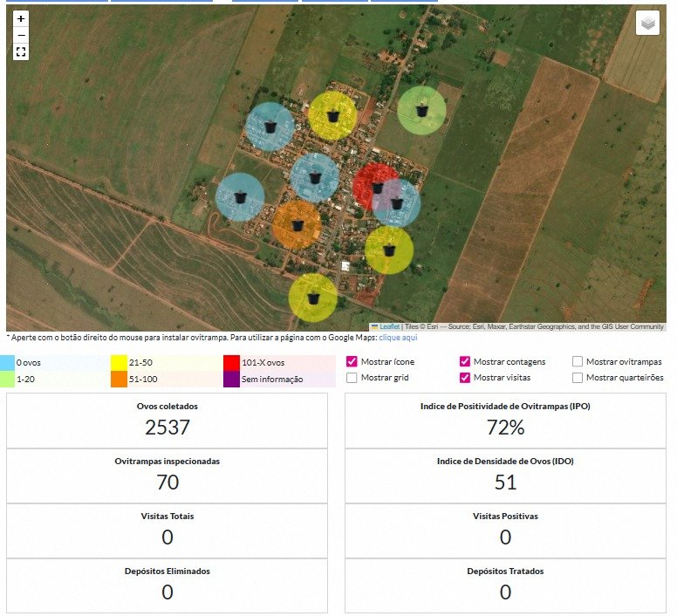This screenshot has height=616, width=677.
Task: Click the bottommost yellow ovitrap marker
Action: click(313, 298)
